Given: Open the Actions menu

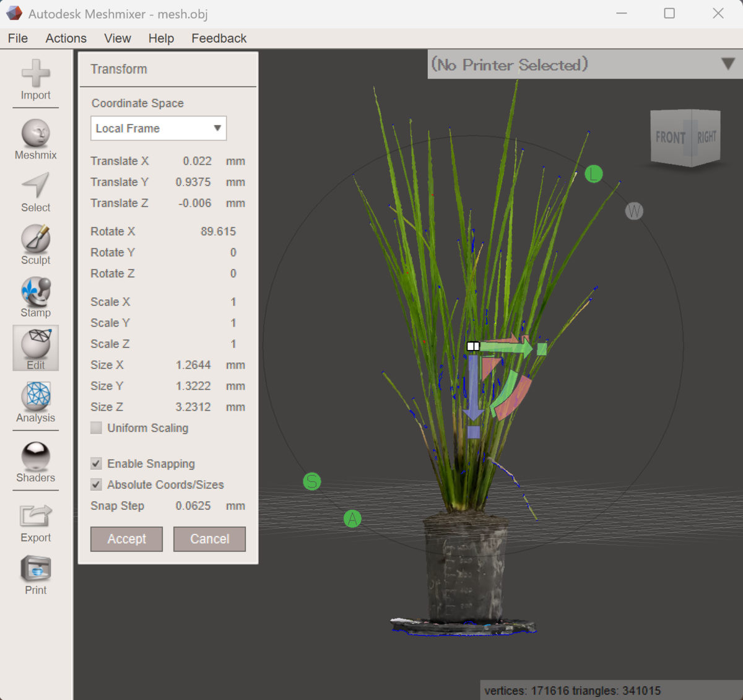Looking at the screenshot, I should (x=66, y=38).
